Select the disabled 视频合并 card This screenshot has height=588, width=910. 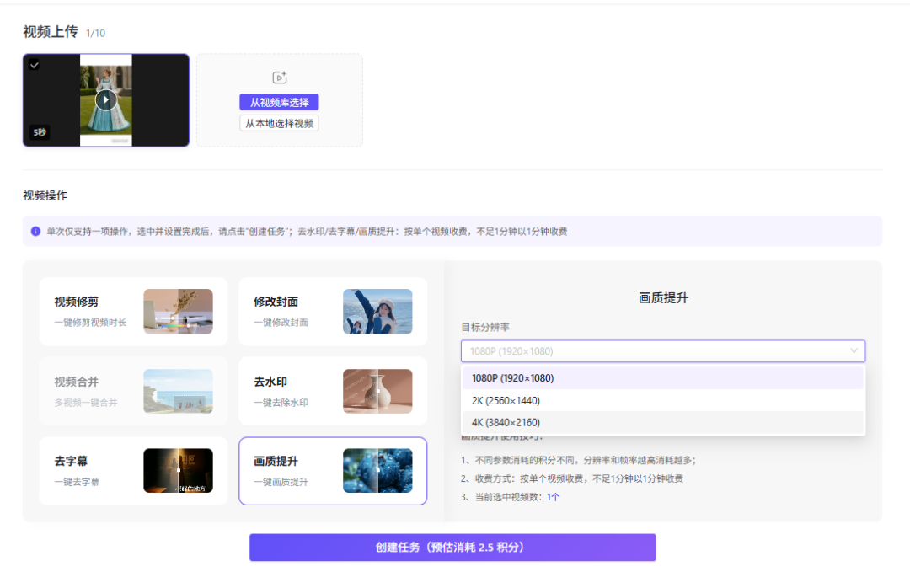(x=133, y=391)
